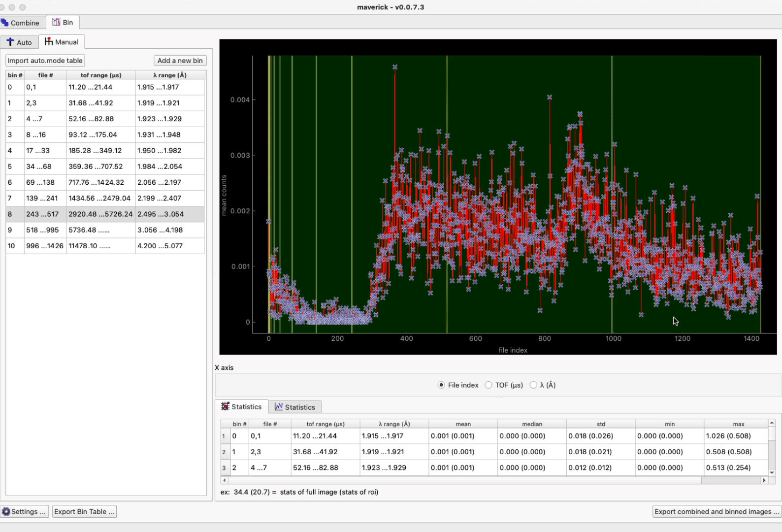Click the second Statistics tab plot icon
This screenshot has width=782, height=532.
pos(279,407)
